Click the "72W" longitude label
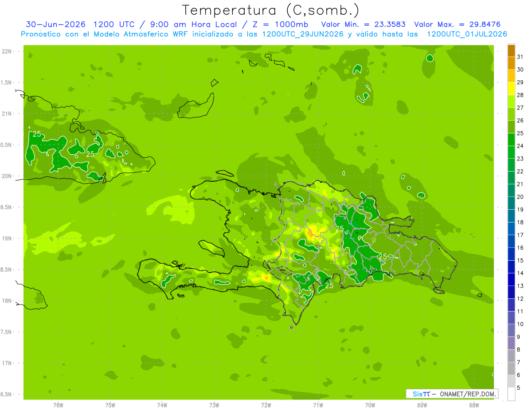This screenshot has height=411, width=532. pos(266,405)
